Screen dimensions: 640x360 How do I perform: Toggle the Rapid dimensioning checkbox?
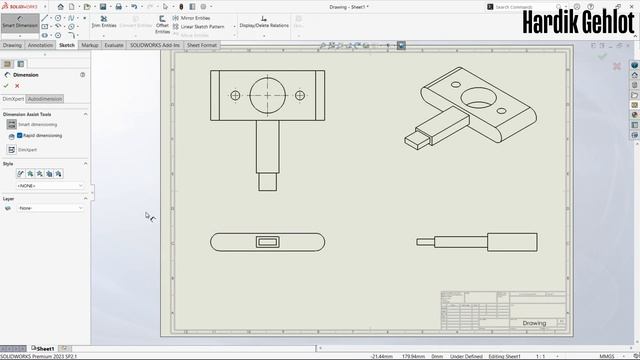20,135
